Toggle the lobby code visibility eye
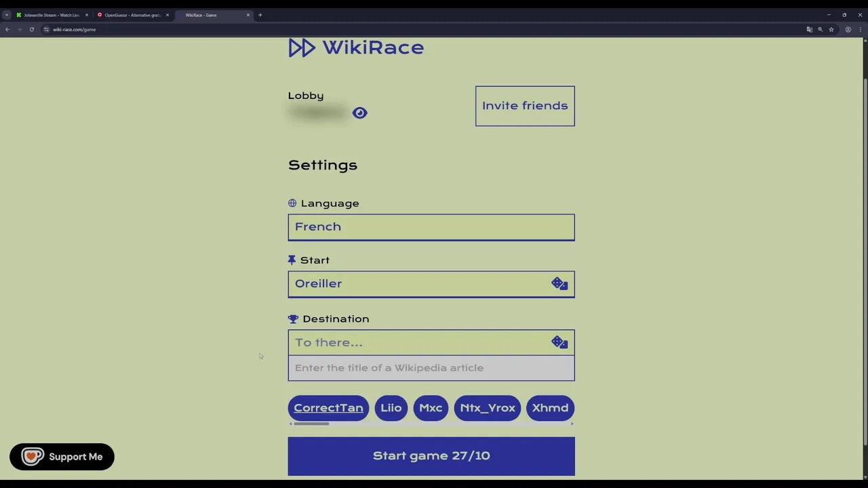 [x=359, y=113]
